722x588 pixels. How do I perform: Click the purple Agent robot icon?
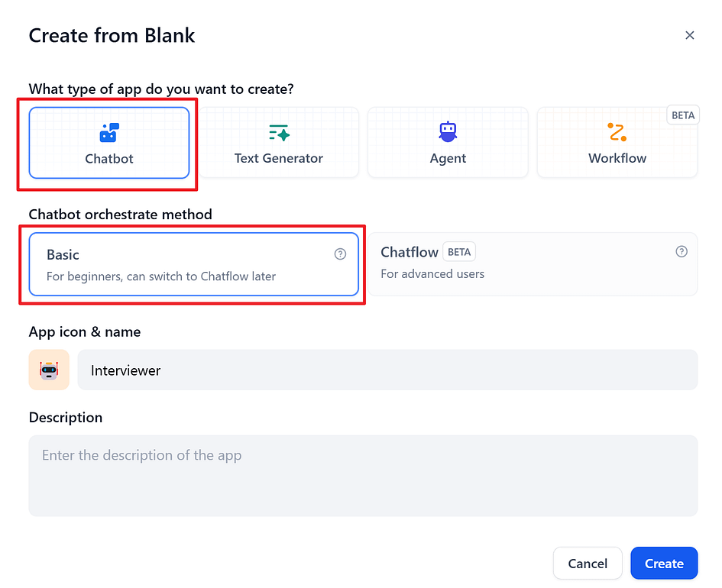point(448,132)
